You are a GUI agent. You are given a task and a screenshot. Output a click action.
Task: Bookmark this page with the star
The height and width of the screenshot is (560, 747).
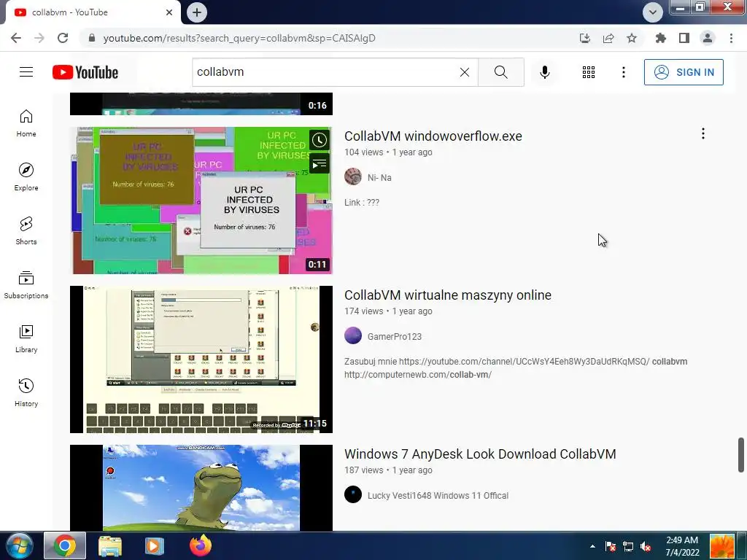(x=632, y=38)
